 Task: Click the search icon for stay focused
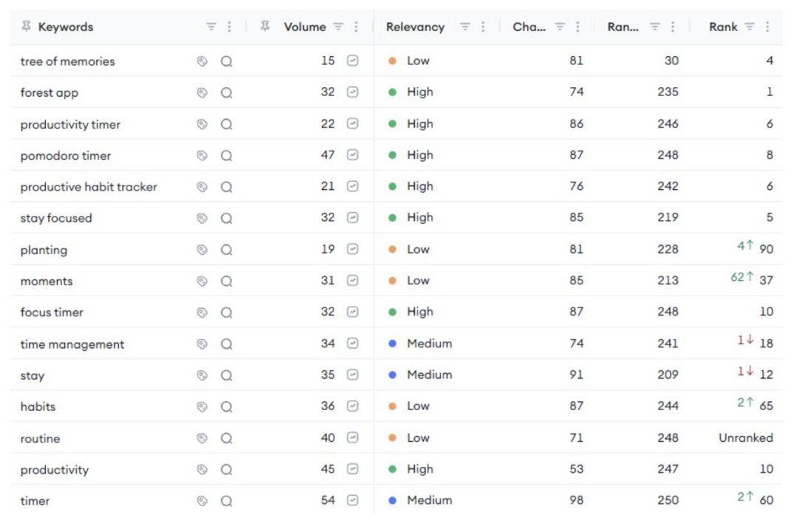click(227, 219)
